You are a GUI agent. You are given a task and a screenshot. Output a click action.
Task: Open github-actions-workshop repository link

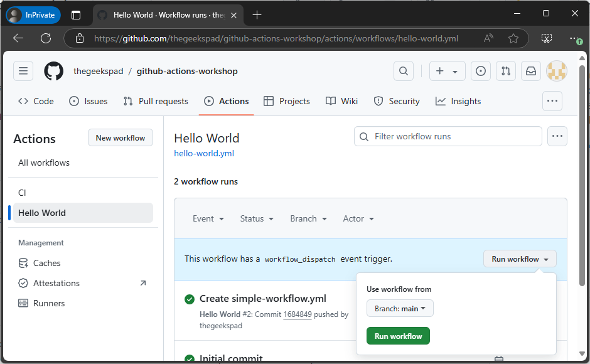pos(187,71)
